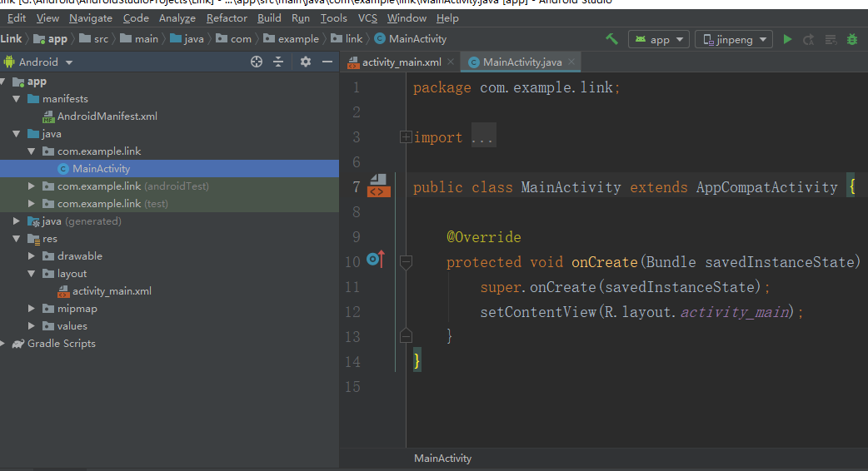Open the jinpeng device selector dropdown
This screenshot has height=471, width=868.
[734, 39]
